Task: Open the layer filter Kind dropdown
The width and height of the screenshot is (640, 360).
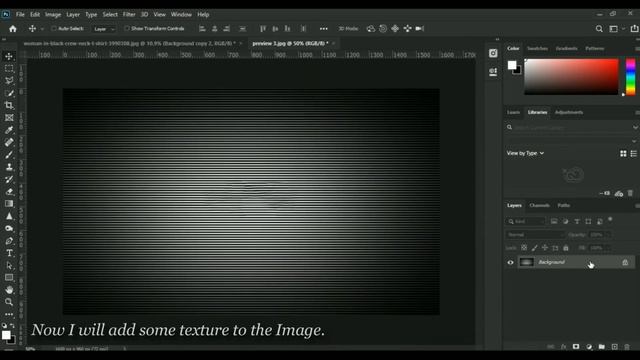Action: (x=526, y=221)
